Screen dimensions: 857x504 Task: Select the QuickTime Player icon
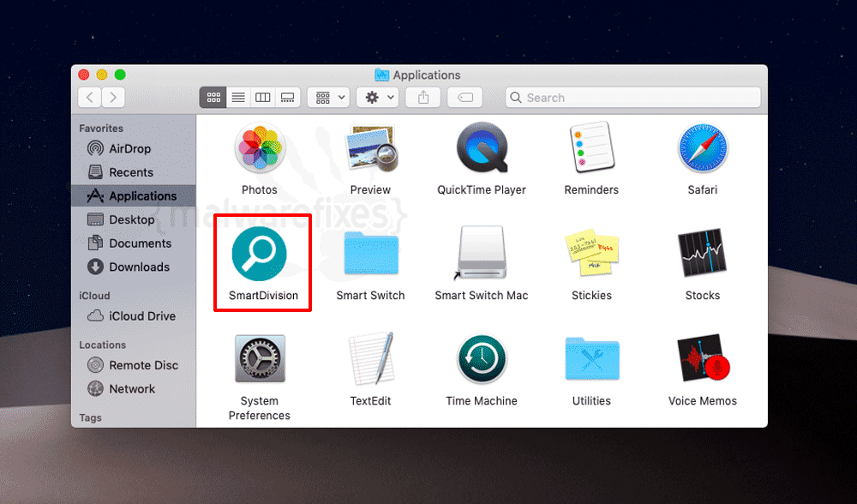(482, 148)
